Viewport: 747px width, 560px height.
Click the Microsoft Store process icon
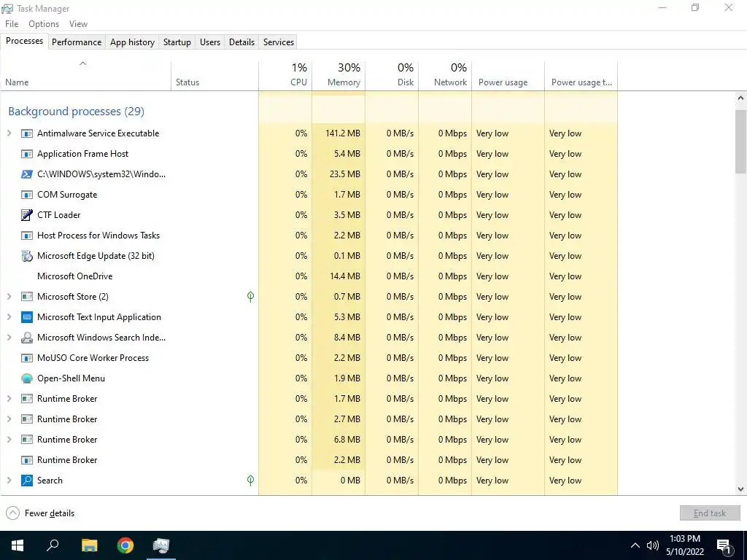click(27, 297)
